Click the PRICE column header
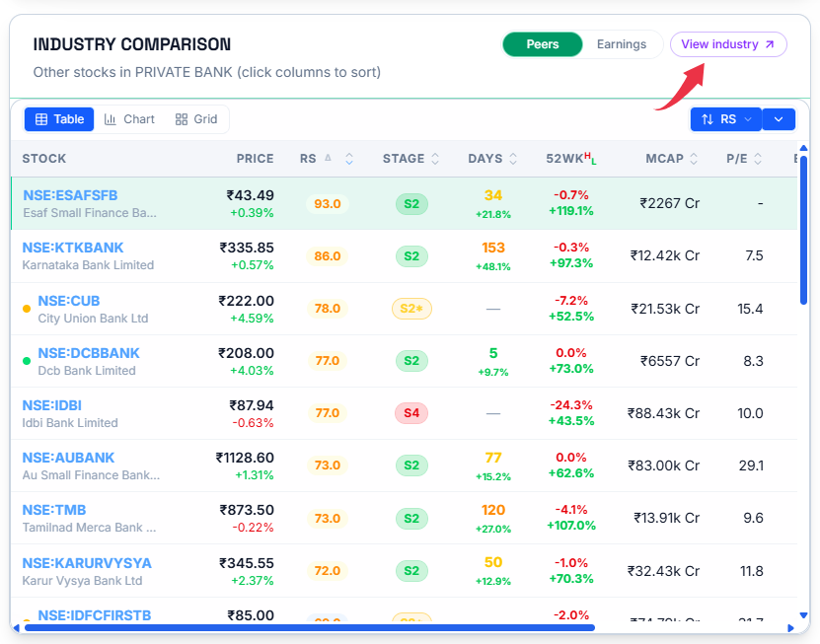This screenshot has height=644, width=820. [255, 159]
